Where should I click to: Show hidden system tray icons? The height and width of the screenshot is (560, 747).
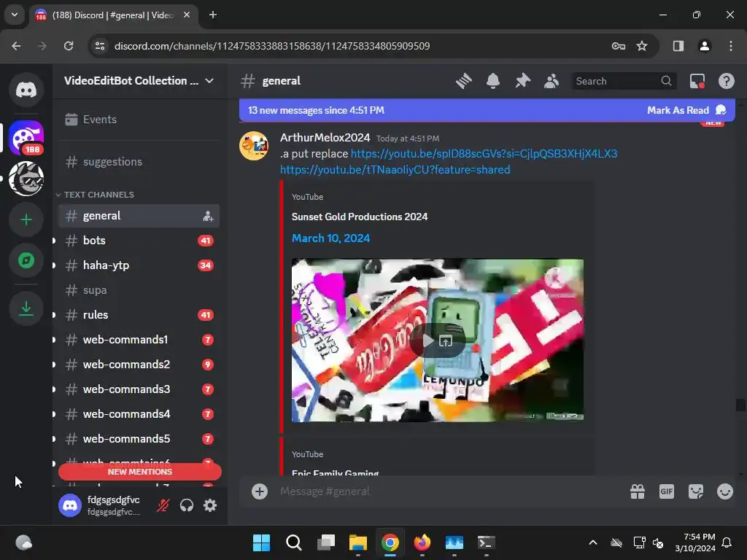593,542
